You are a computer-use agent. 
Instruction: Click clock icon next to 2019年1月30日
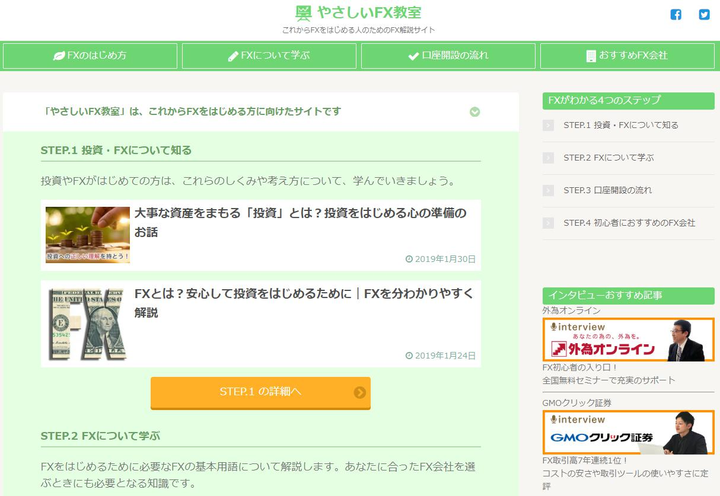[409, 259]
